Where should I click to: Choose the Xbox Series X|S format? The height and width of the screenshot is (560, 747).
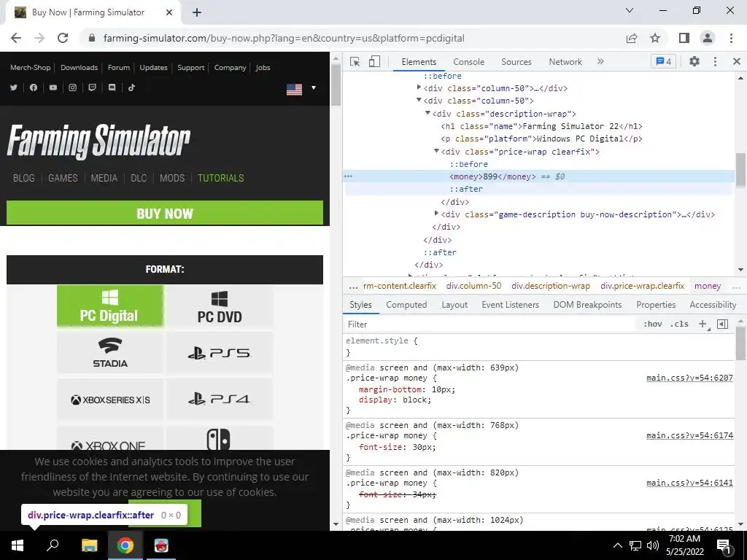pyautogui.click(x=110, y=399)
